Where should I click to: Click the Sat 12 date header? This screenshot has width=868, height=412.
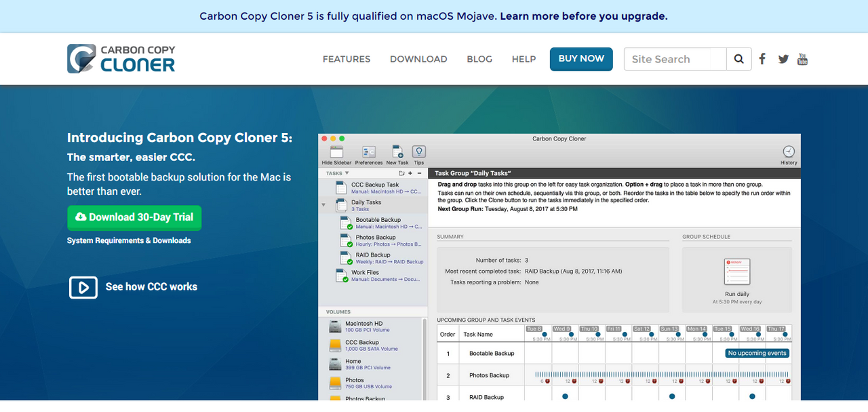(x=642, y=329)
